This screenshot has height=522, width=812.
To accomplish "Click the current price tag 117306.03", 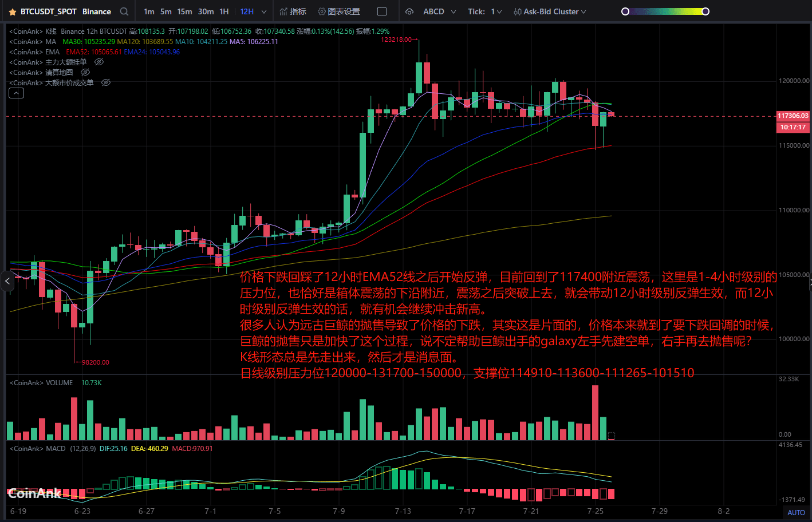I will [793, 116].
